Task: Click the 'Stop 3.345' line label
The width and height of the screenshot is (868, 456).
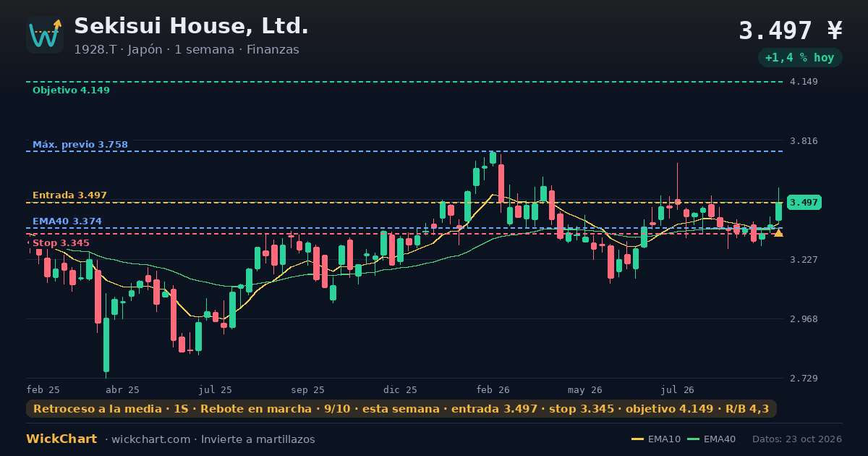Action: pyautogui.click(x=61, y=243)
